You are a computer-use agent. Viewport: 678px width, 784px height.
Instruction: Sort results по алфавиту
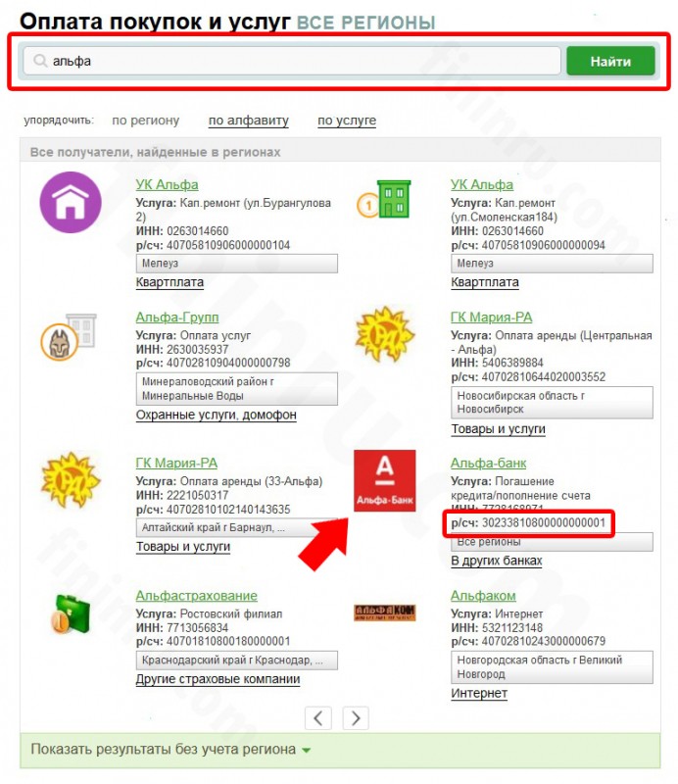[249, 121]
